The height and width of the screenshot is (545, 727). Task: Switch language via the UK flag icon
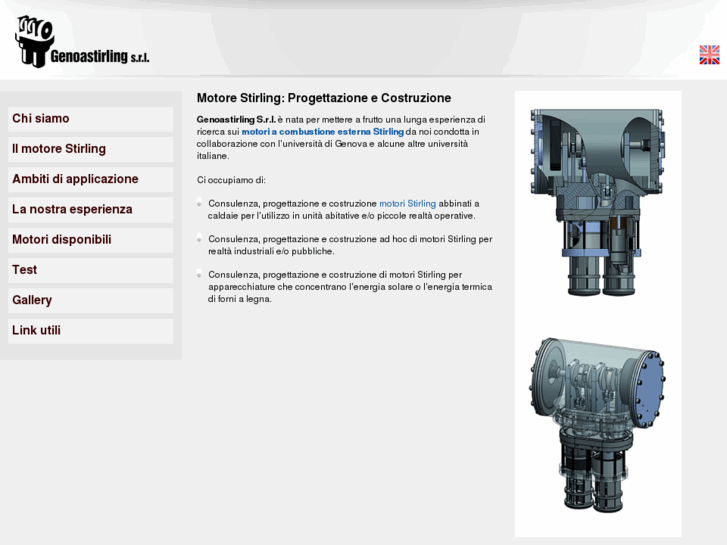tap(709, 55)
